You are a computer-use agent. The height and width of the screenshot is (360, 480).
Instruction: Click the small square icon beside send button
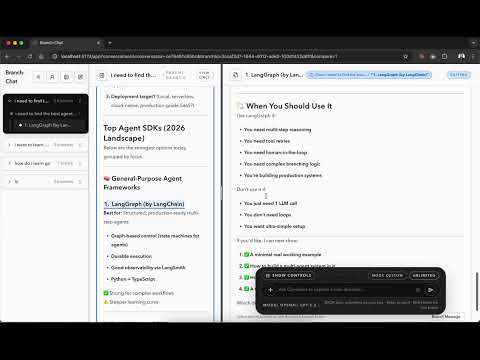[418, 290]
